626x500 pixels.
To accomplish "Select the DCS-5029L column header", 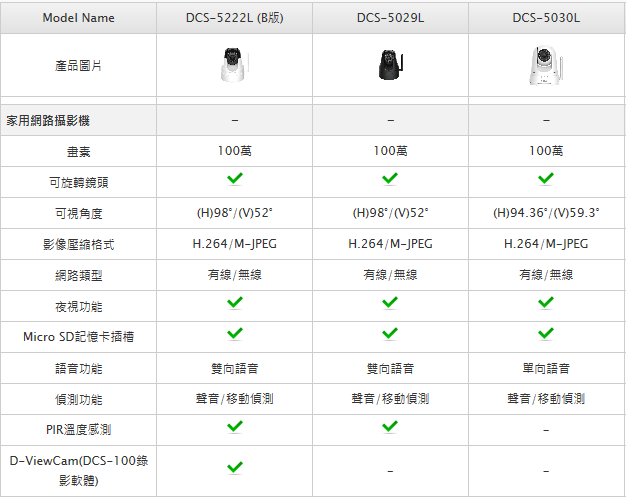I will pos(390,18).
